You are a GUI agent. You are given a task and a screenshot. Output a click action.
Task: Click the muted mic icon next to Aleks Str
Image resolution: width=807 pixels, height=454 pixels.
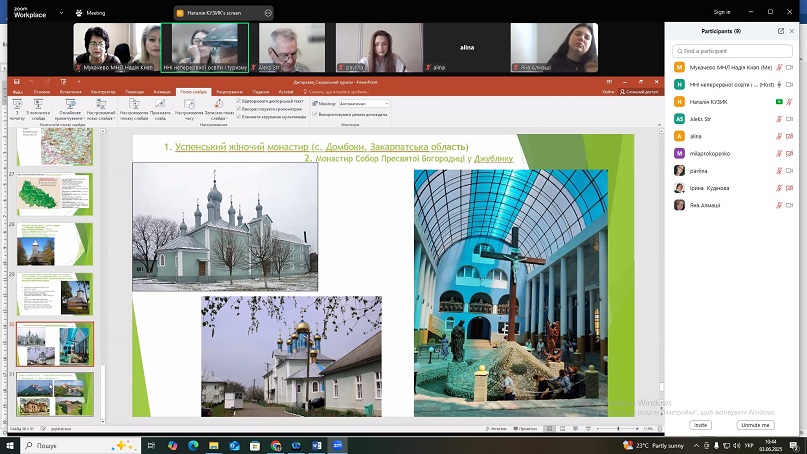(779, 119)
